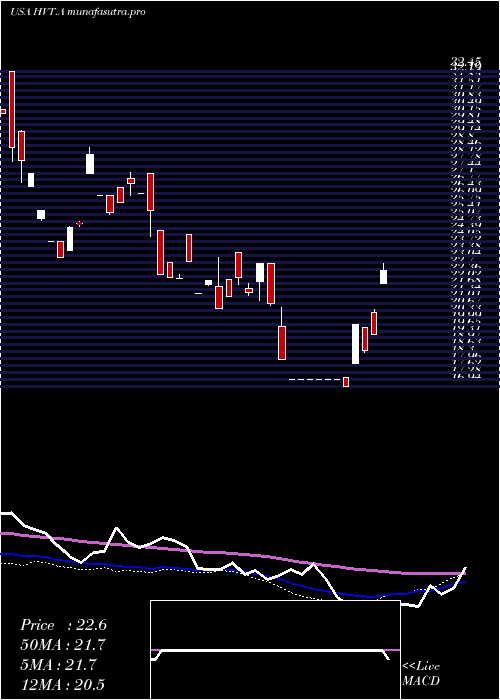Click inside the Live MACD inset box
Image resolution: width=500 pixels, height=700 pixels.
pyautogui.click(x=275, y=650)
